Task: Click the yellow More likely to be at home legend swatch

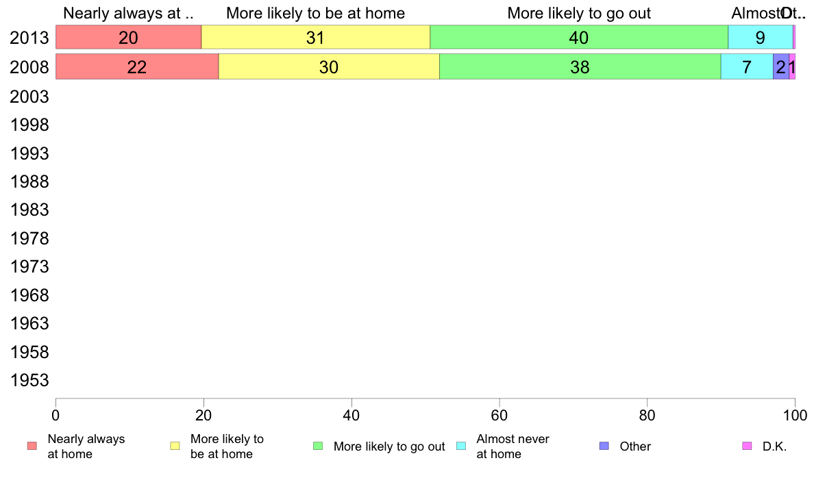Action: [175, 446]
